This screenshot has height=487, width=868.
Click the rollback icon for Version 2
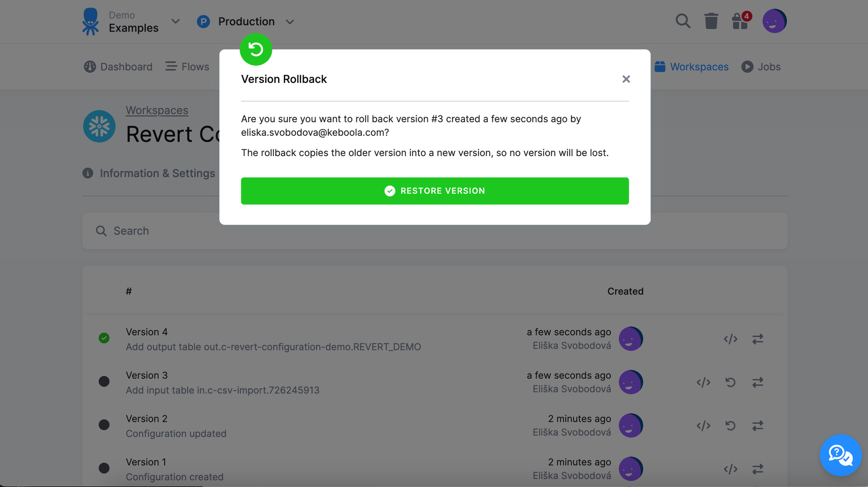coord(730,425)
